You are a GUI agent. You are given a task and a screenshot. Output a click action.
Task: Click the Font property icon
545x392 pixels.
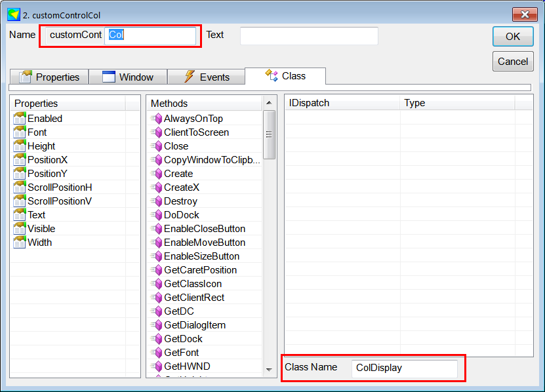(x=20, y=132)
